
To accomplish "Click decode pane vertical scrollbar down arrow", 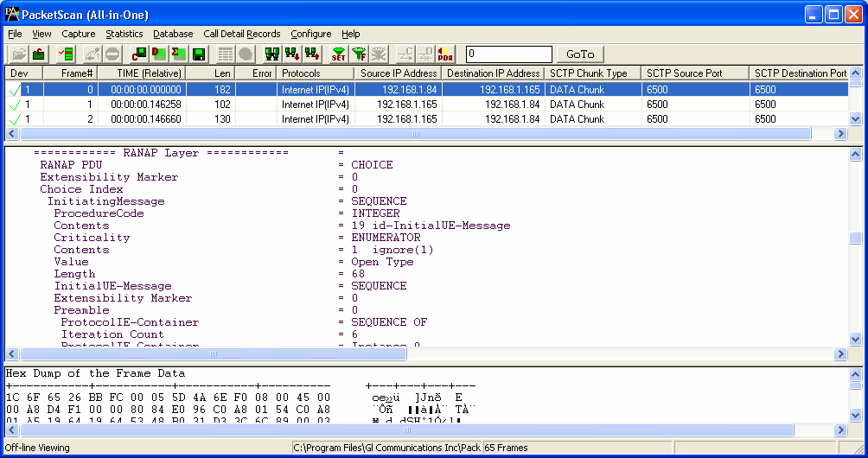I will [x=855, y=339].
